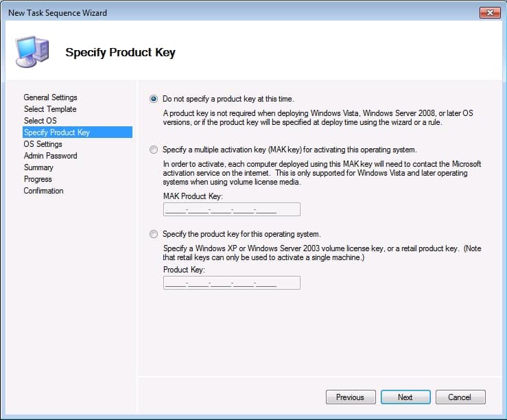Click the note about Windows XP volume license key
The image size is (507, 420).
(x=322, y=253)
